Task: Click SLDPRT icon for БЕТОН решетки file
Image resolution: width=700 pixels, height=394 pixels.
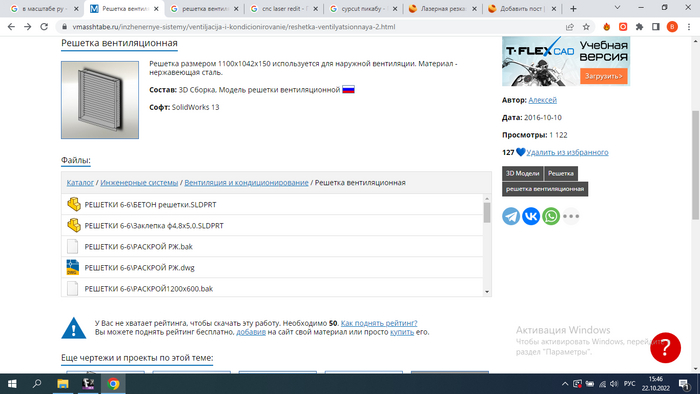Action: pyautogui.click(x=74, y=204)
